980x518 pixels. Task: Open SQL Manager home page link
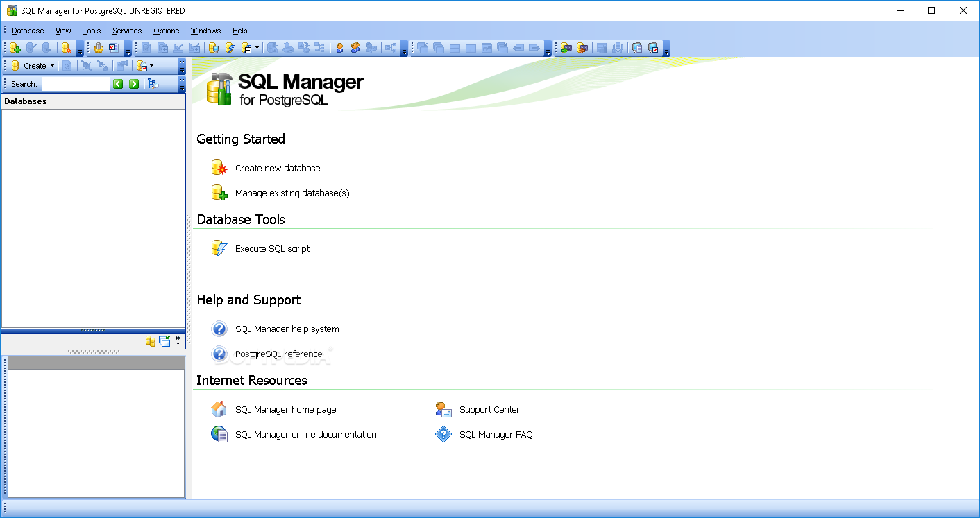(286, 409)
